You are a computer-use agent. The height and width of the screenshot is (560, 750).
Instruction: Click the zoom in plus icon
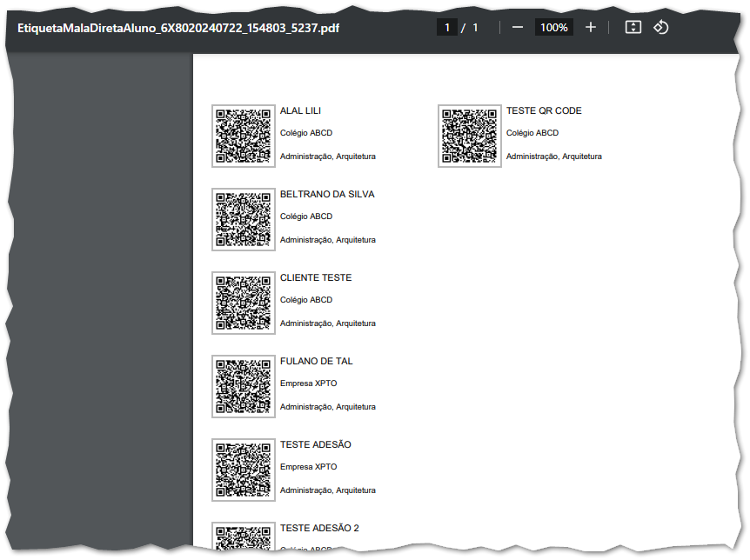click(591, 28)
